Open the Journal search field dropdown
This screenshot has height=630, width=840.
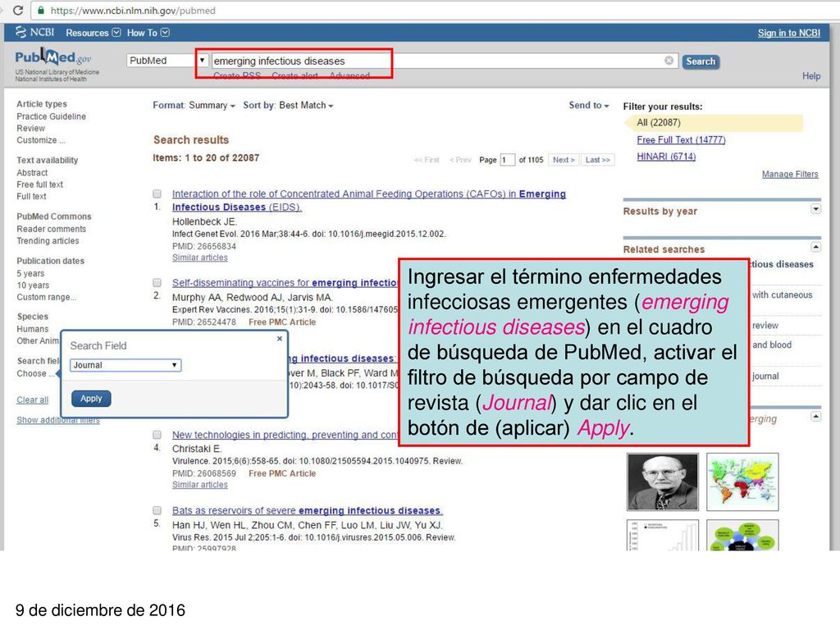(126, 365)
